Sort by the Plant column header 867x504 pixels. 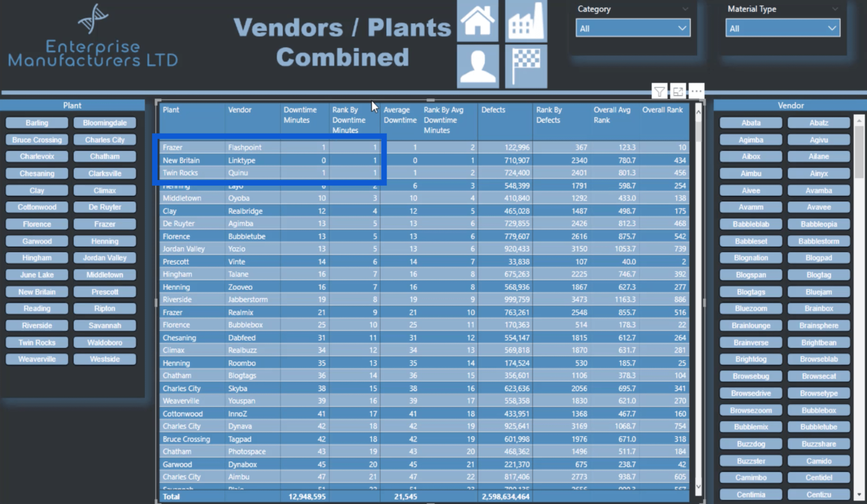pos(171,110)
